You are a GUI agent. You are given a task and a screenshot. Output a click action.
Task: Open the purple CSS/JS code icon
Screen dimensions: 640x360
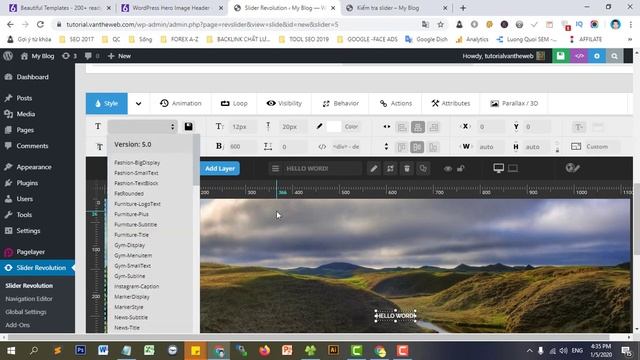pyautogui.click(x=579, y=56)
